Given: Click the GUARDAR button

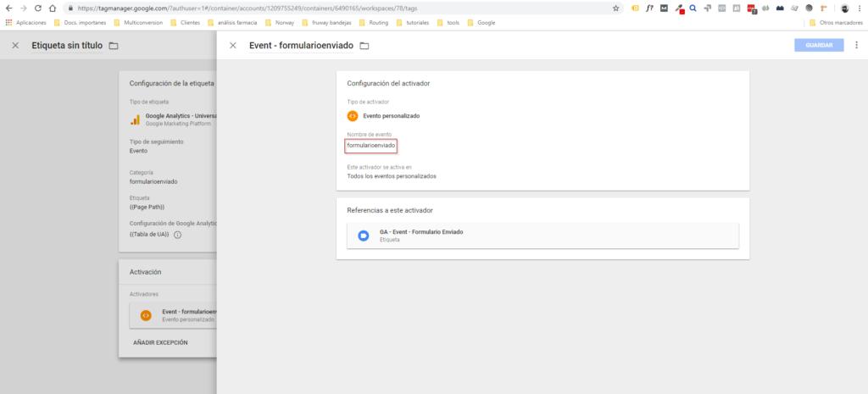Looking at the screenshot, I should 819,46.
